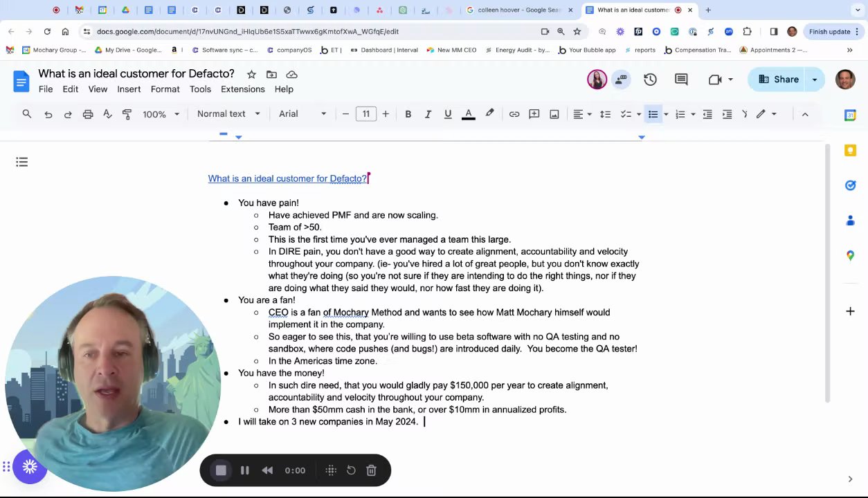
Task: Open Google Calendar in side panel
Action: tap(850, 115)
